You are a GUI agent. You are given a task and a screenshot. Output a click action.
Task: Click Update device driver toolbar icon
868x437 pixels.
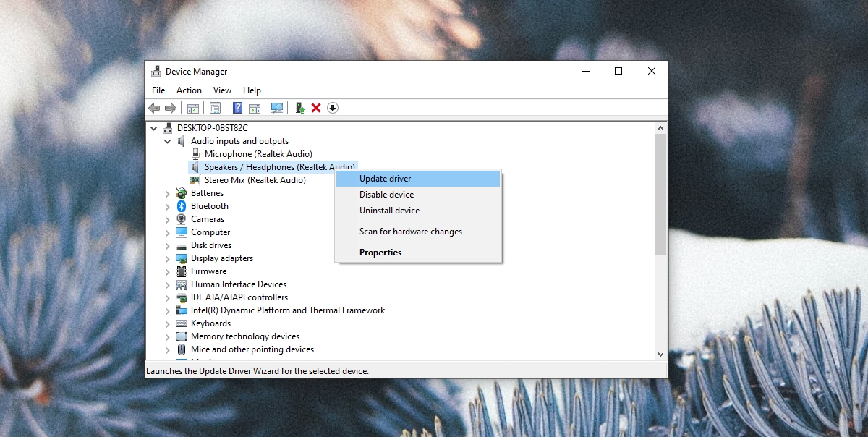coord(299,108)
